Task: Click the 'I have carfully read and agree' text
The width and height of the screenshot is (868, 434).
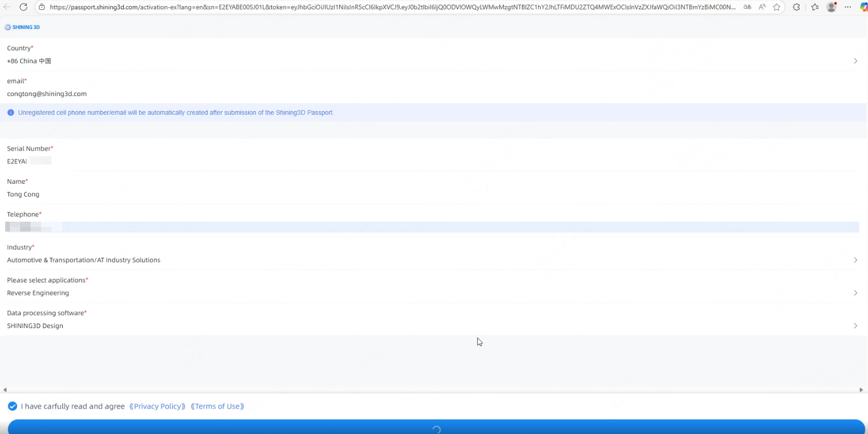Action: point(73,406)
